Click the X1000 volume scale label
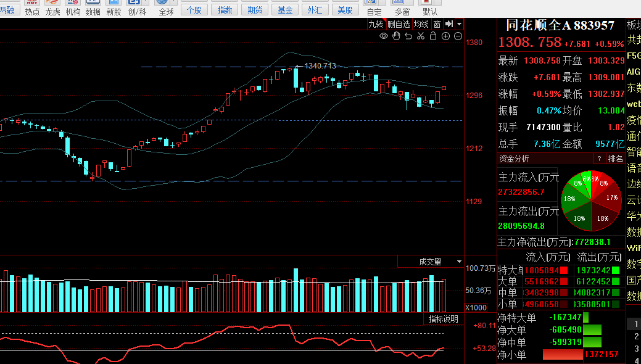This screenshot has height=364, width=641. click(476, 308)
